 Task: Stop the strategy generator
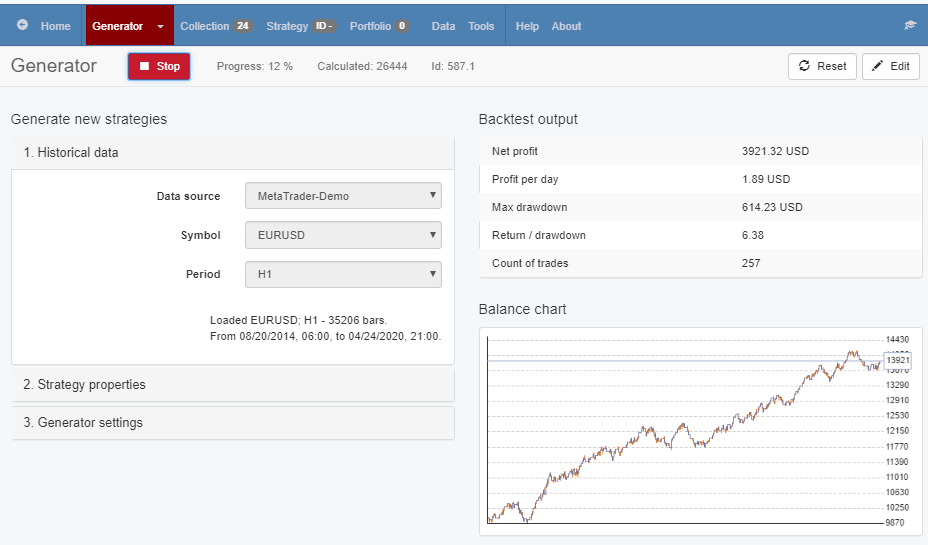pyautogui.click(x=159, y=66)
